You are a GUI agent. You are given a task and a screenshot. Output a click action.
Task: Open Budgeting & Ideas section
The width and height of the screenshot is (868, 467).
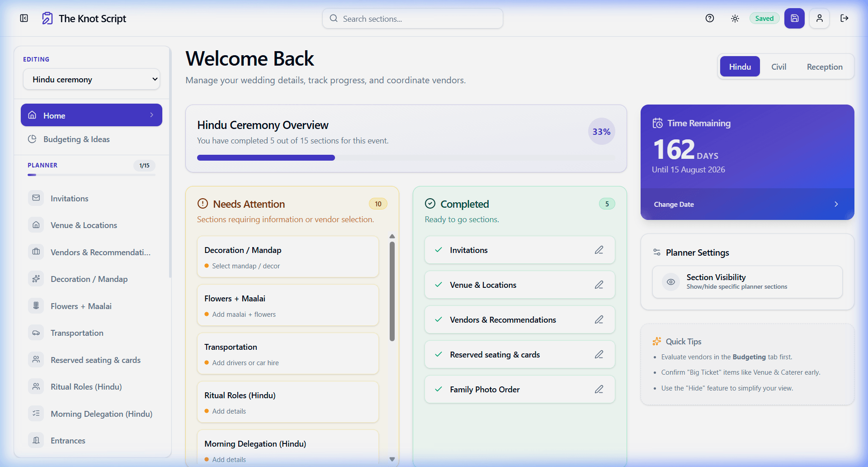76,139
